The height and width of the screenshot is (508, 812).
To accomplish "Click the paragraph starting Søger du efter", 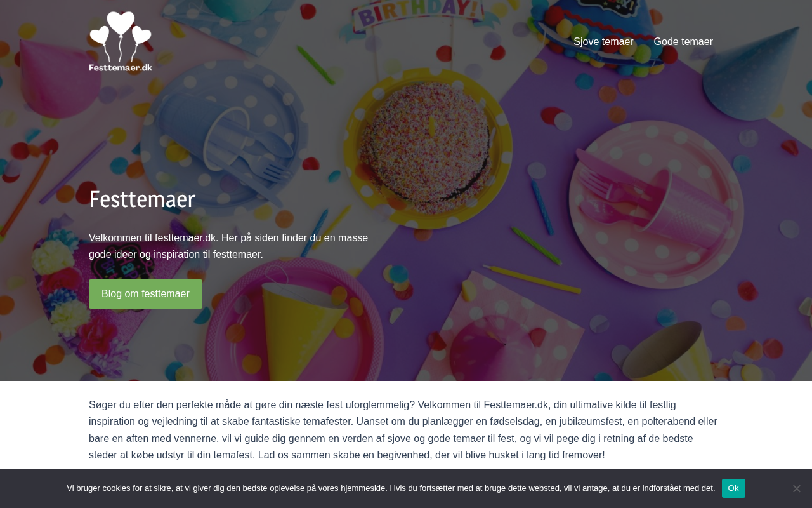I will (403, 430).
